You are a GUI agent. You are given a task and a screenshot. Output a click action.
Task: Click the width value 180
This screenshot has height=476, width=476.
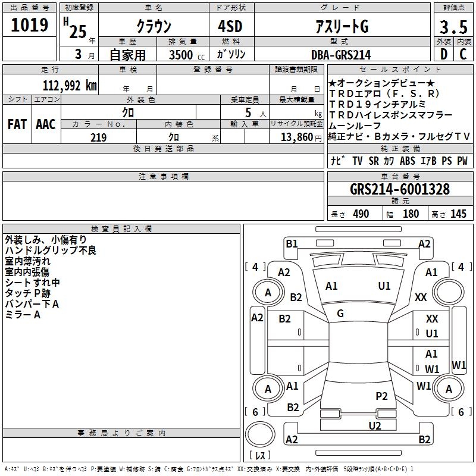tap(411, 214)
